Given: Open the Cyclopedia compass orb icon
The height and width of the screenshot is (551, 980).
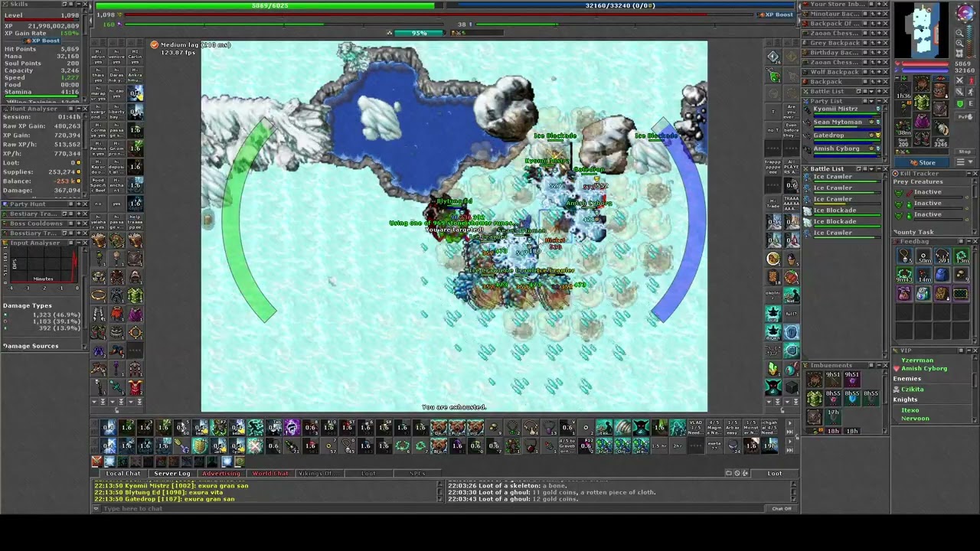Looking at the screenshot, I should tap(966, 13).
